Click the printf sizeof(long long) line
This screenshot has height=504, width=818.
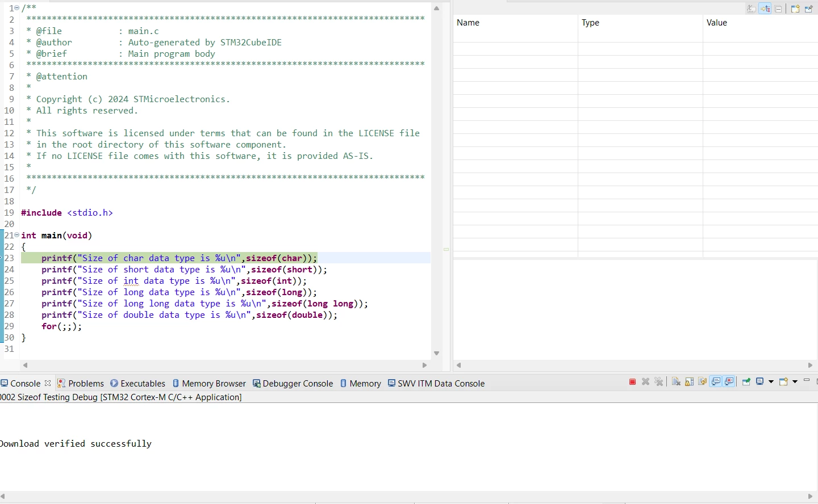click(204, 304)
